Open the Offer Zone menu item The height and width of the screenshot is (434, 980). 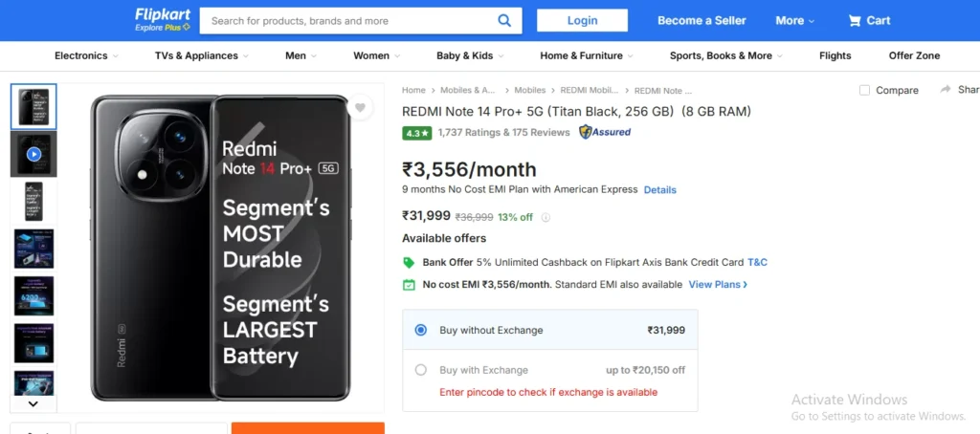coord(914,55)
